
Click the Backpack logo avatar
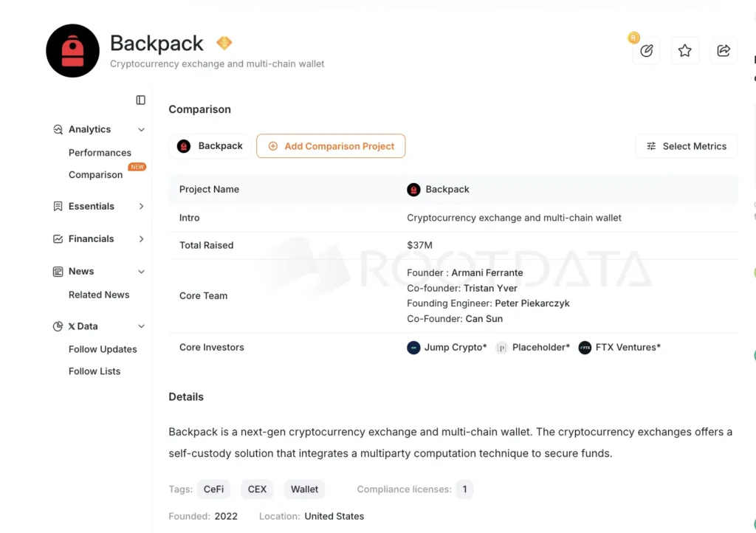(72, 51)
